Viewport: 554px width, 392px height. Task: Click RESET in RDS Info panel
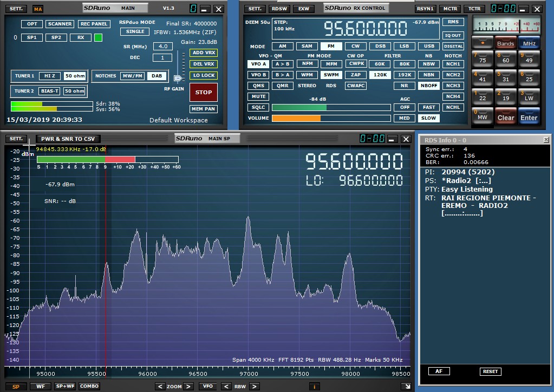pos(490,371)
